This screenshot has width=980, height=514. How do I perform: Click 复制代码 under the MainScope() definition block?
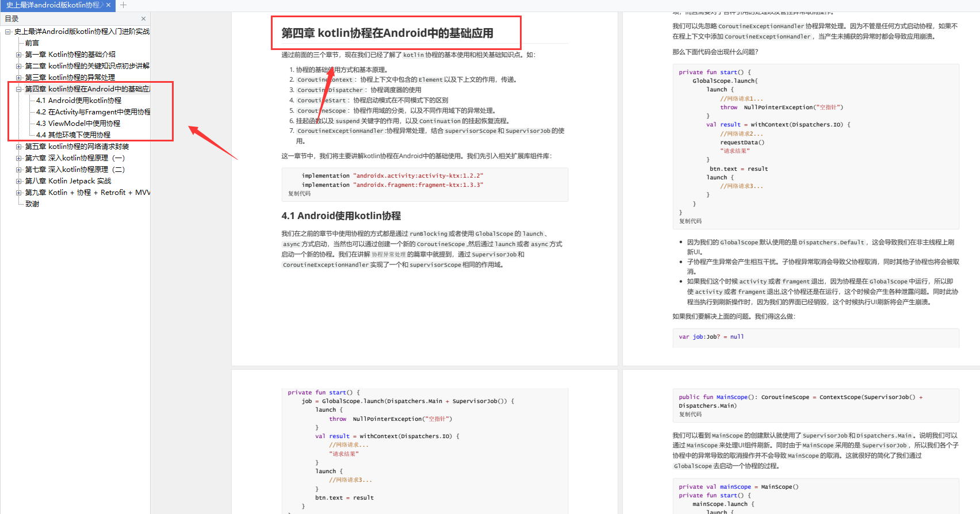click(x=690, y=415)
